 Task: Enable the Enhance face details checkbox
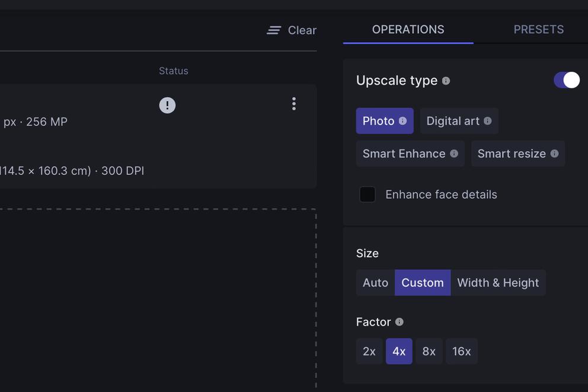pos(367,195)
